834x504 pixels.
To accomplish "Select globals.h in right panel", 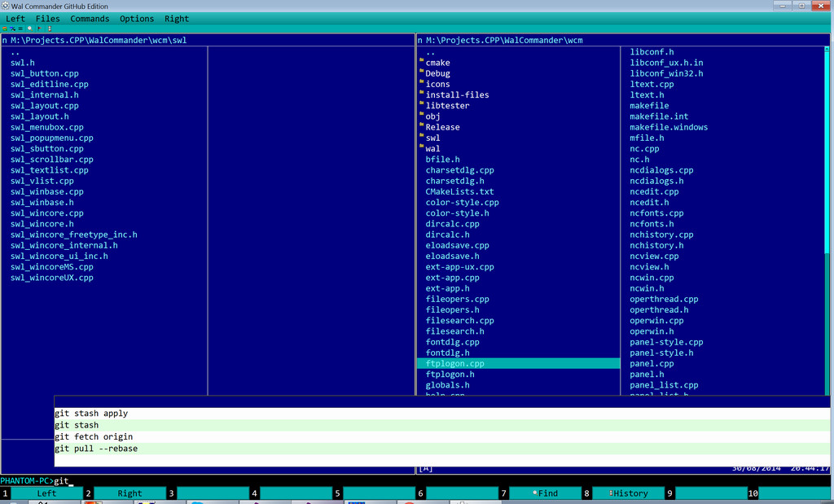I will click(x=447, y=385).
